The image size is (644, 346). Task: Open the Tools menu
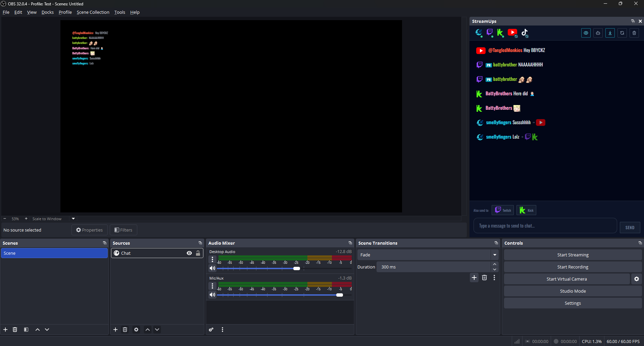[120, 12]
